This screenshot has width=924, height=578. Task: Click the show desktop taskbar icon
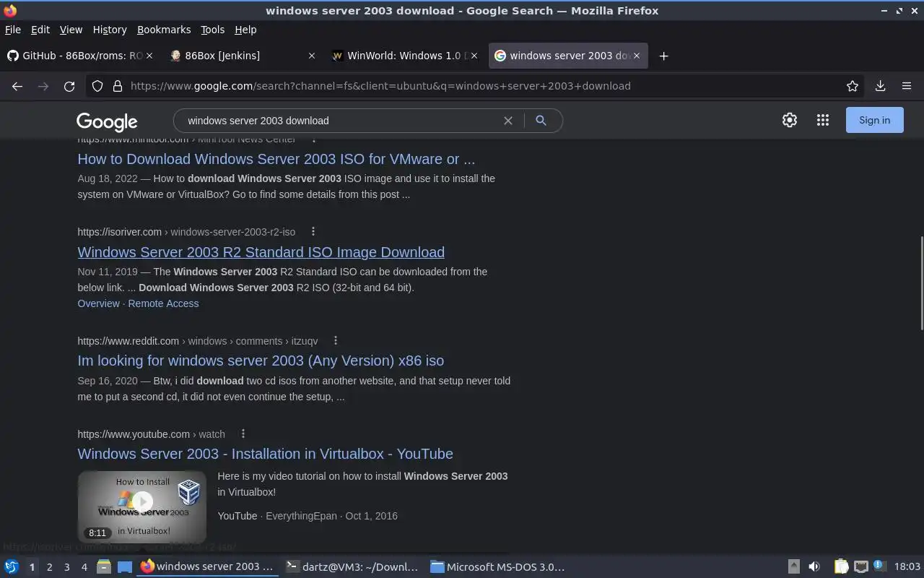pos(125,566)
